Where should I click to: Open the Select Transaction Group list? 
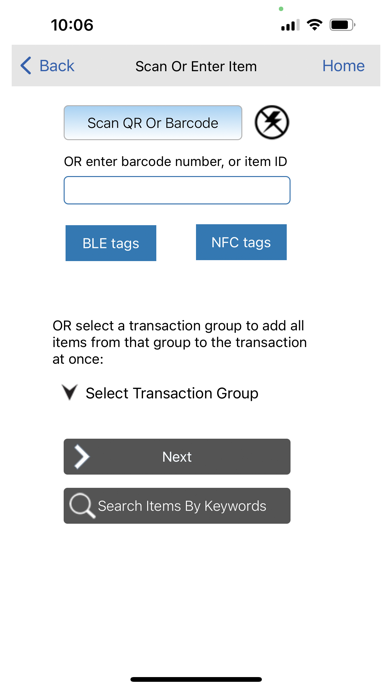(172, 393)
